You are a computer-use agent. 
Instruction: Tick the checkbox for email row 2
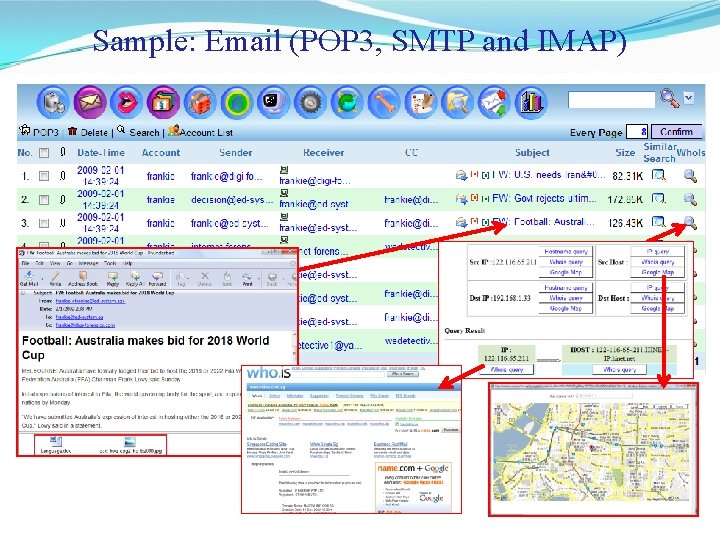(x=44, y=200)
